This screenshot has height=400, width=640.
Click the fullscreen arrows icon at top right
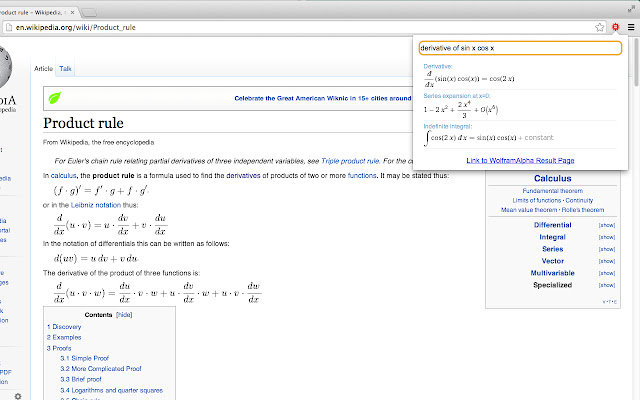(x=631, y=9)
